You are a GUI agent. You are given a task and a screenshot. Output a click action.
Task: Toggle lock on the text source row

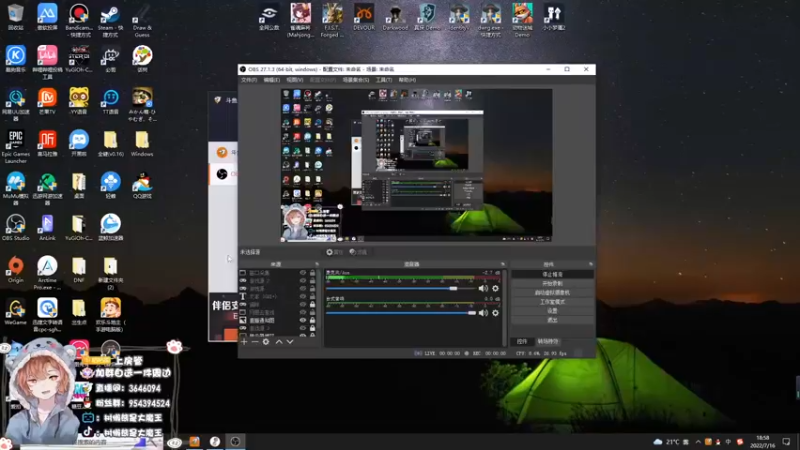pyautogui.click(x=312, y=296)
